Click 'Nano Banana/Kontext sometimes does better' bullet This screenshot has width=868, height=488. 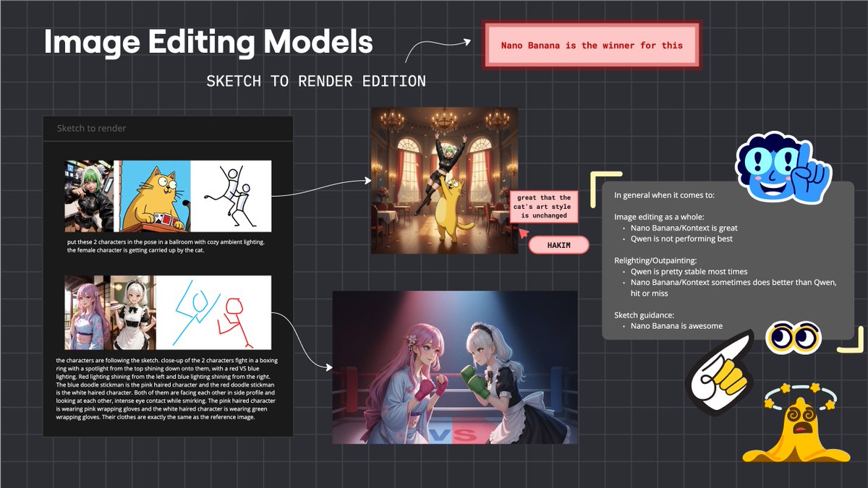pos(733,288)
